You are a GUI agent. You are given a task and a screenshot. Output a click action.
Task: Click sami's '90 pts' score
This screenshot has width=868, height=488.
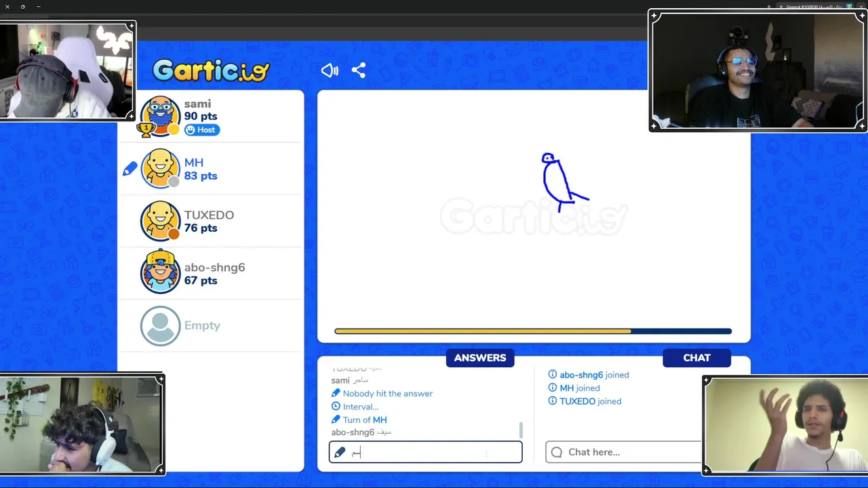pyautogui.click(x=201, y=117)
